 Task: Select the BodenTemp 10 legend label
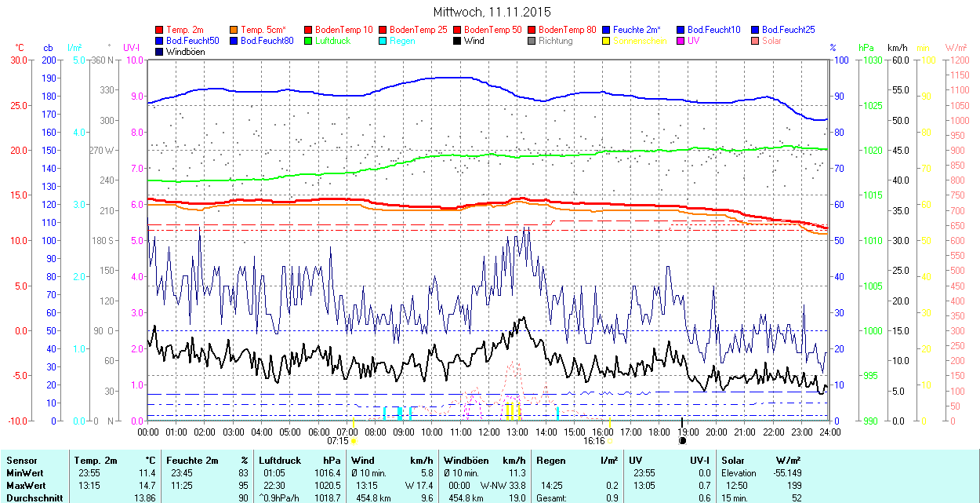[x=343, y=30]
